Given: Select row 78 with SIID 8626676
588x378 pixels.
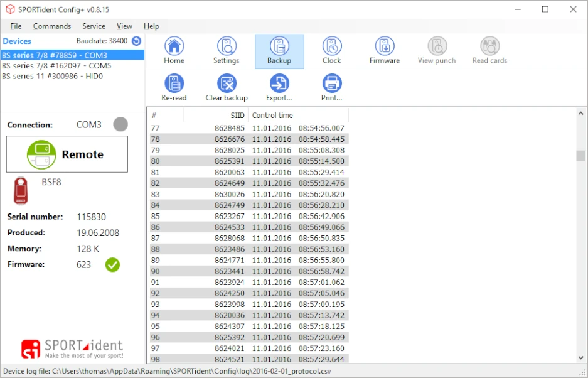Looking at the screenshot, I should pyautogui.click(x=249, y=139).
